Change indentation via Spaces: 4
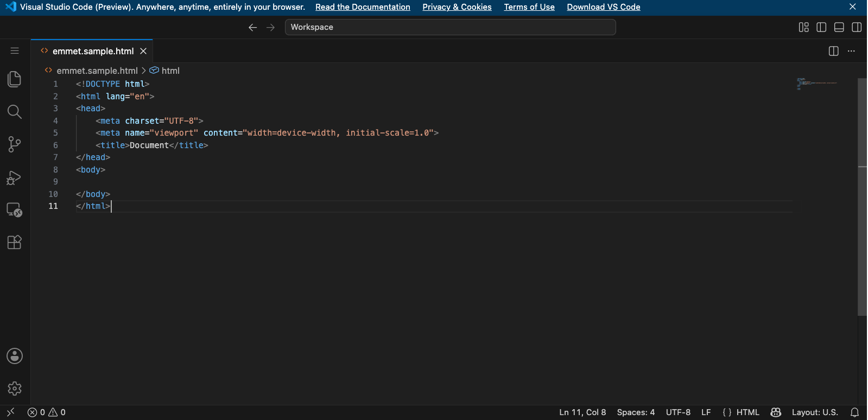The width and height of the screenshot is (868, 420). pyautogui.click(x=636, y=412)
